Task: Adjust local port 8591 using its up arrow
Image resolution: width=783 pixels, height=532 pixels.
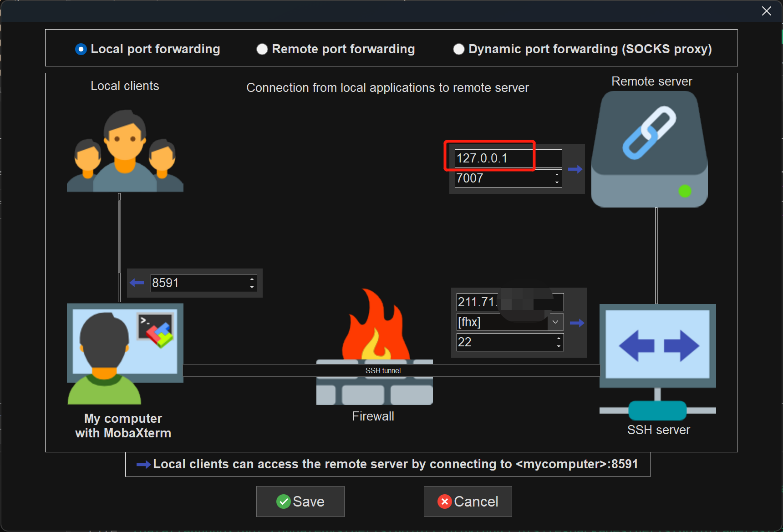Action: 252,279
